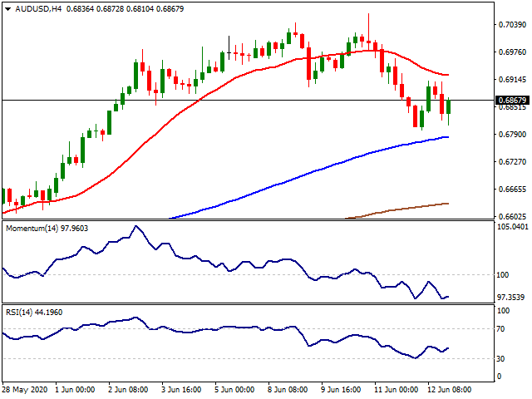
Task: Click the 9 Jun 16:00 time label
Action: [341, 390]
